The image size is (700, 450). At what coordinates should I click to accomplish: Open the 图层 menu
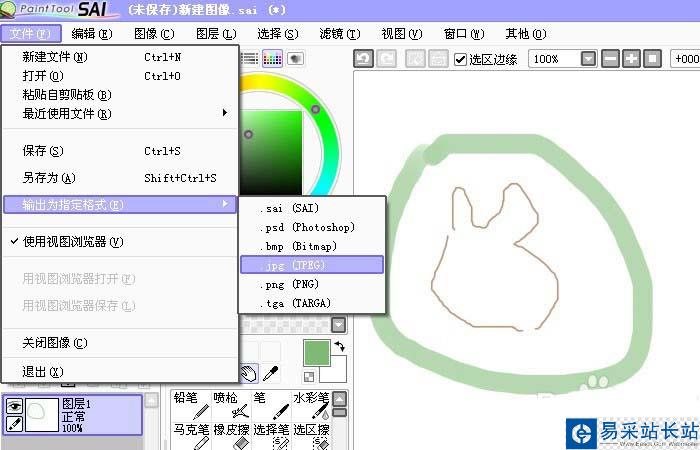coord(217,34)
